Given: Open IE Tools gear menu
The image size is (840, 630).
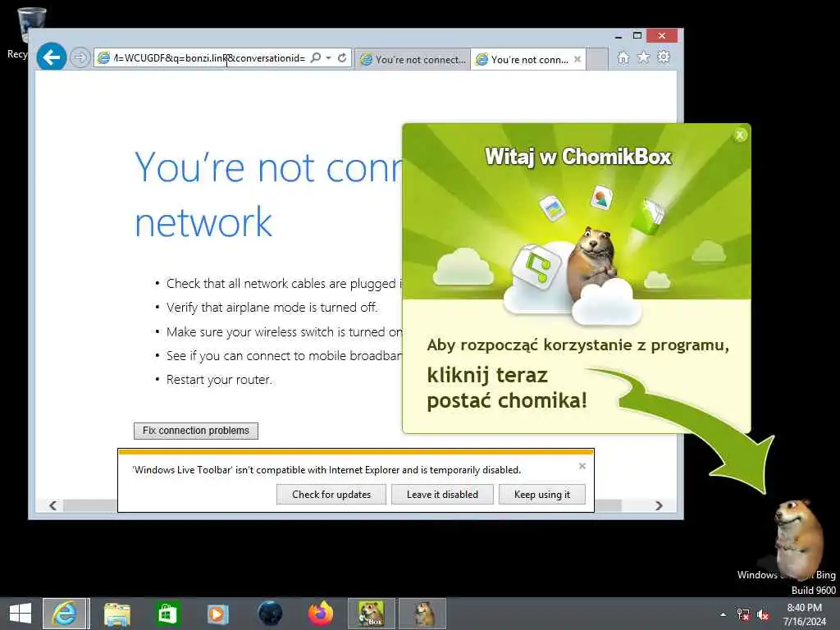Looking at the screenshot, I should click(664, 57).
